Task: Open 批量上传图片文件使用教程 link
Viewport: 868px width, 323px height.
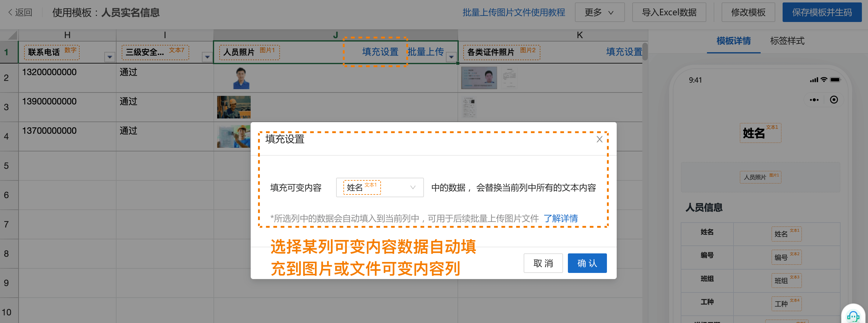Action: 514,13
